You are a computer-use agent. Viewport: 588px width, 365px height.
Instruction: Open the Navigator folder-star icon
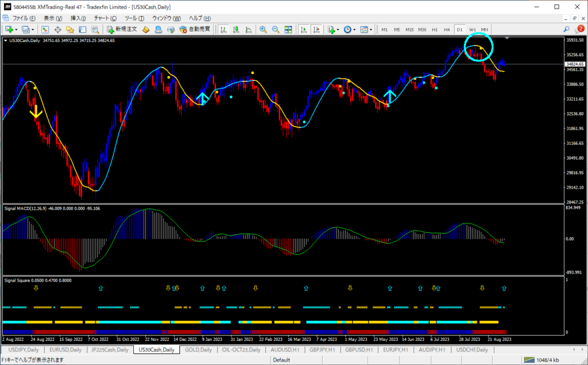coord(69,30)
